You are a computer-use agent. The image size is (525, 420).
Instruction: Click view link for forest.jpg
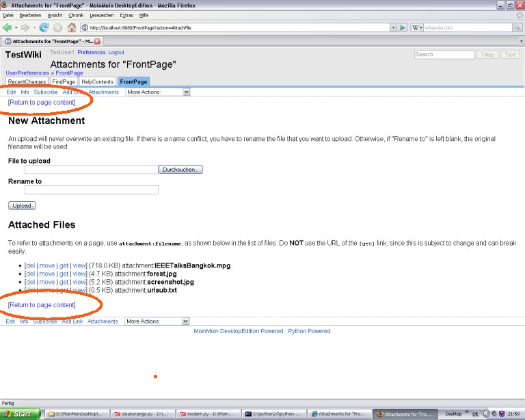click(x=79, y=273)
